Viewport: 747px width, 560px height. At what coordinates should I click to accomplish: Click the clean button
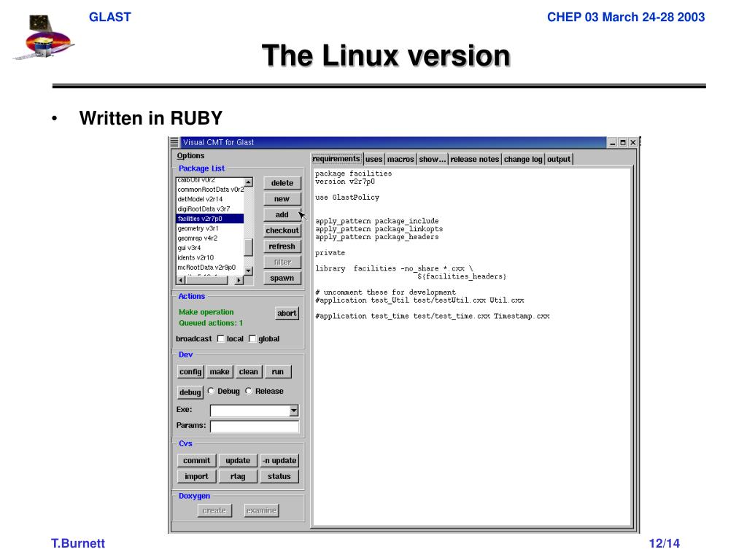[249, 371]
